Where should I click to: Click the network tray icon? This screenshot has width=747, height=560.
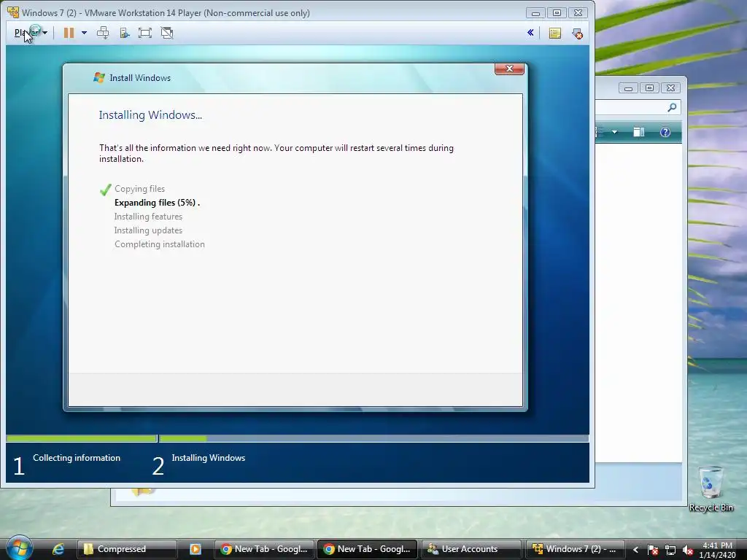pos(670,550)
